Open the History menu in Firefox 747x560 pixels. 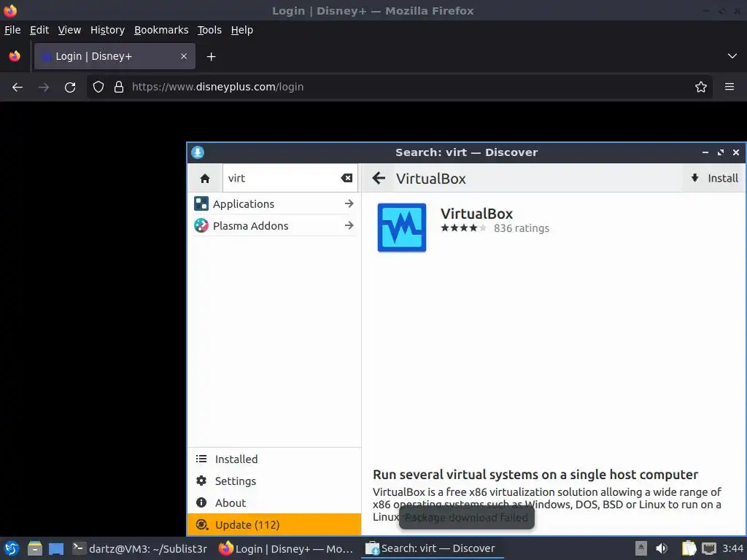coord(107,30)
